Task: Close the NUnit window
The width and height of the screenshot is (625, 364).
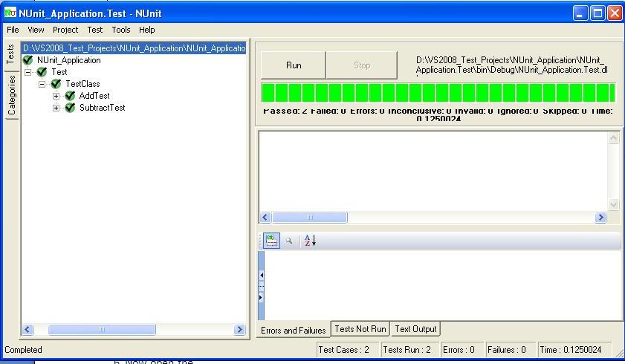Action: coord(615,13)
